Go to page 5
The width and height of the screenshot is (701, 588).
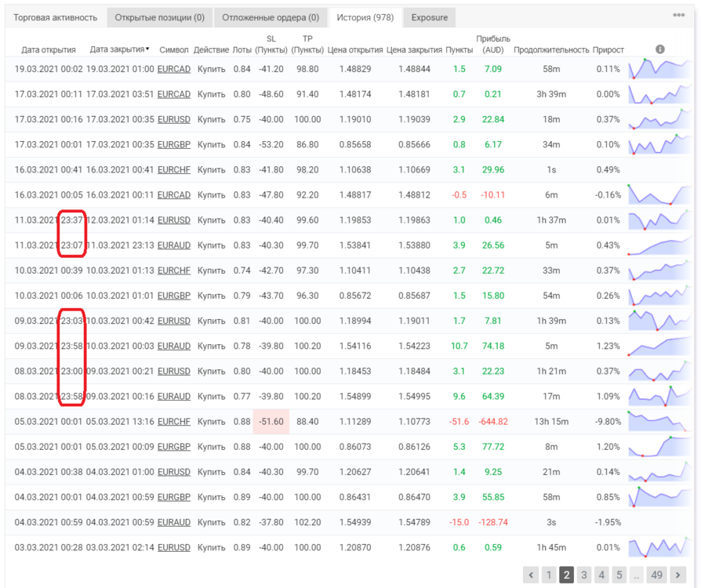tap(619, 575)
